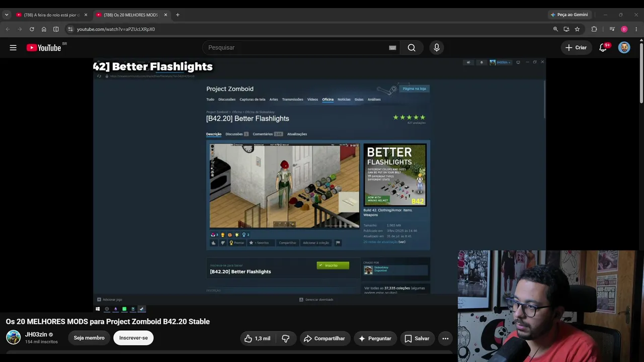Select the "Os 20 MELHORES MODS" tab
The width and height of the screenshot is (644, 362).
coord(132,15)
